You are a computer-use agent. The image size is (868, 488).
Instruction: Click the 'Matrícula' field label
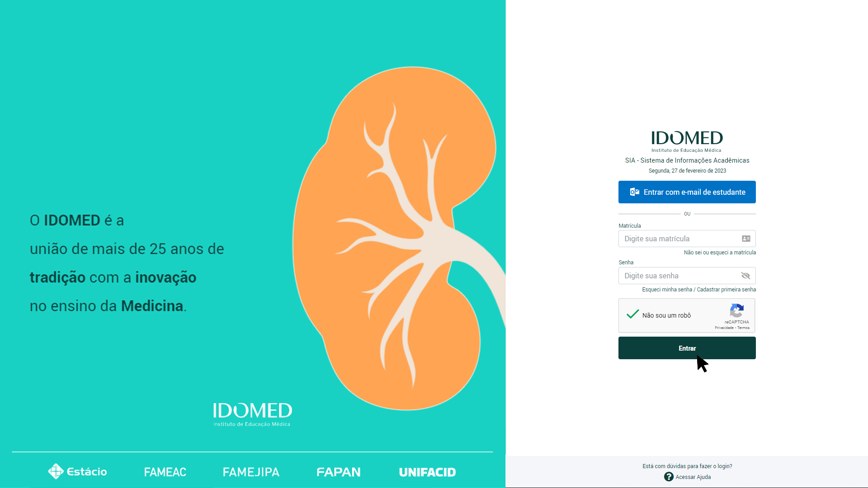coord(630,226)
